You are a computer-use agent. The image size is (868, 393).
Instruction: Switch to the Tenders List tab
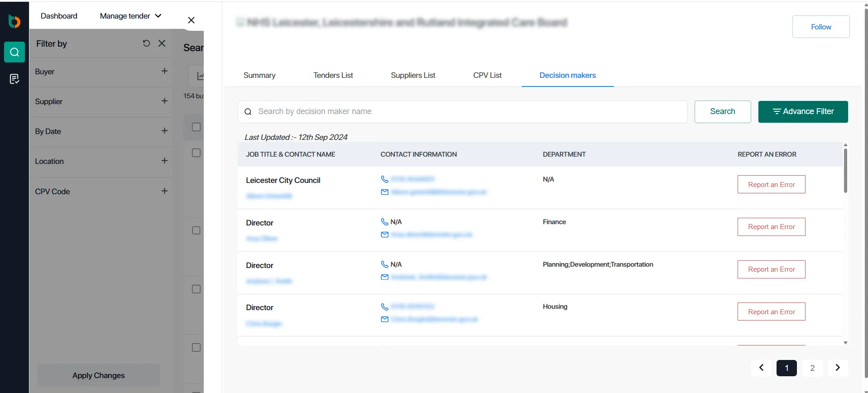click(333, 75)
